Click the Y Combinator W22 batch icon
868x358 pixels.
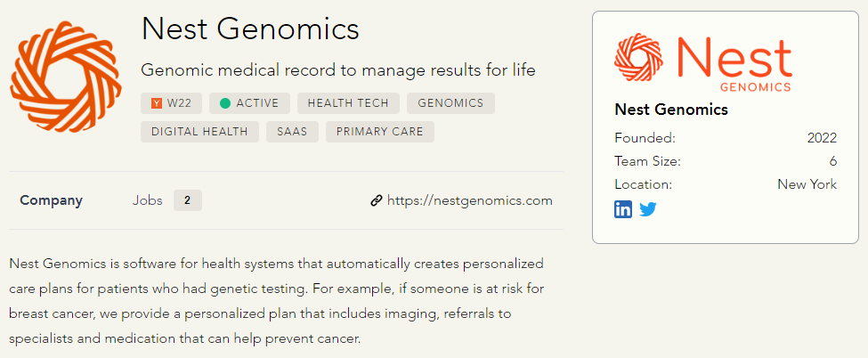click(x=157, y=103)
